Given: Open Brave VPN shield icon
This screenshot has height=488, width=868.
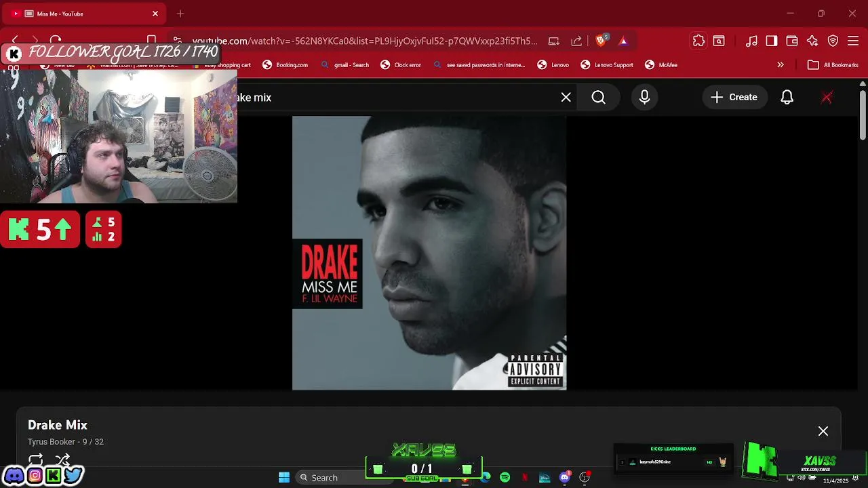Looking at the screenshot, I should (833, 41).
